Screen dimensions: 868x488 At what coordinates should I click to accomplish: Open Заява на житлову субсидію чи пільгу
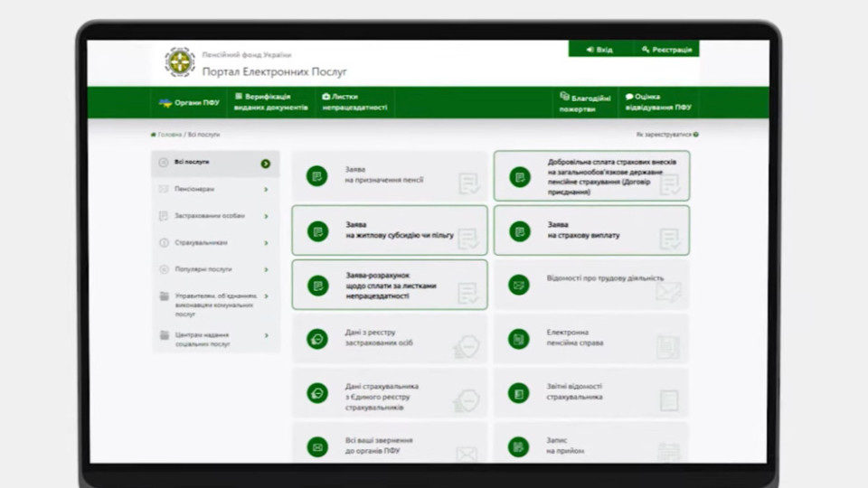[389, 230]
